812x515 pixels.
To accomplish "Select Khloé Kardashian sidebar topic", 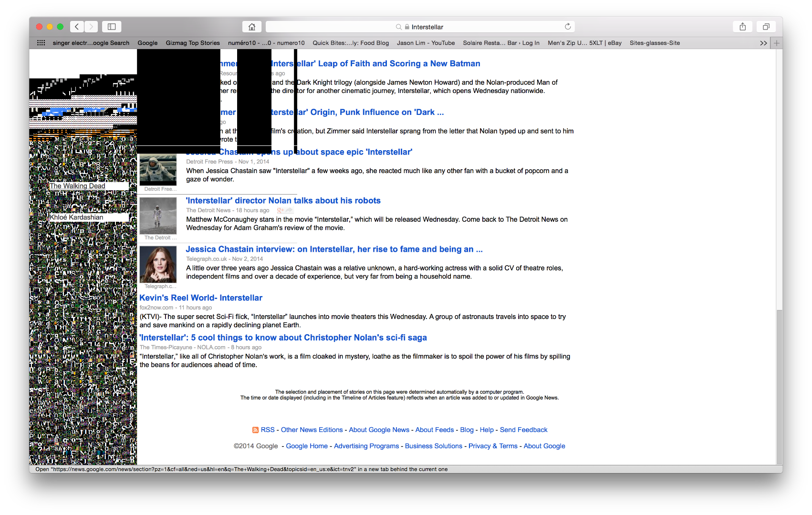I will (x=76, y=217).
